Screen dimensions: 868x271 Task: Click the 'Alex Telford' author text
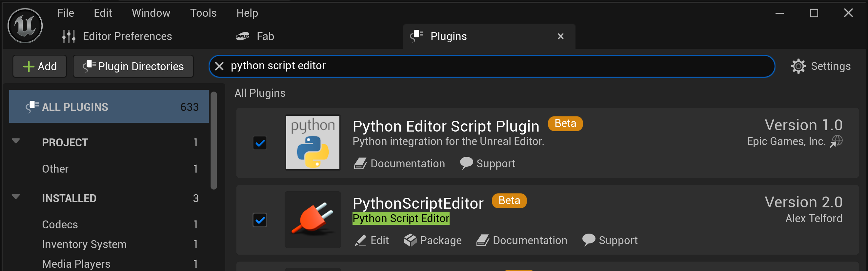click(x=814, y=219)
